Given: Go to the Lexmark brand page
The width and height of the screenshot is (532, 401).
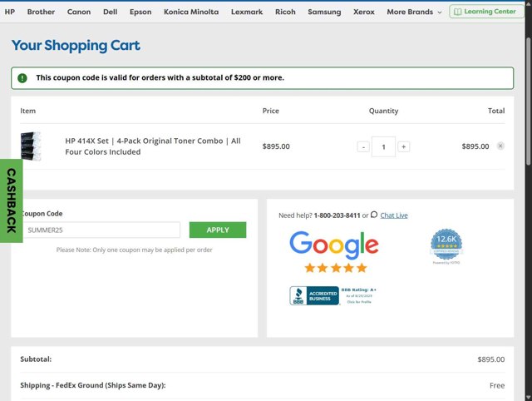Looking at the screenshot, I should click(247, 12).
